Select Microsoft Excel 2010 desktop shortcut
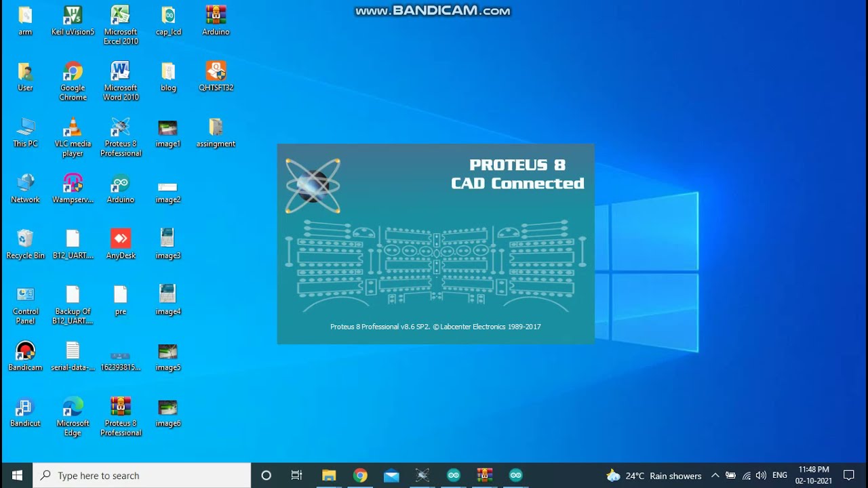This screenshot has width=868, height=488. point(120,15)
